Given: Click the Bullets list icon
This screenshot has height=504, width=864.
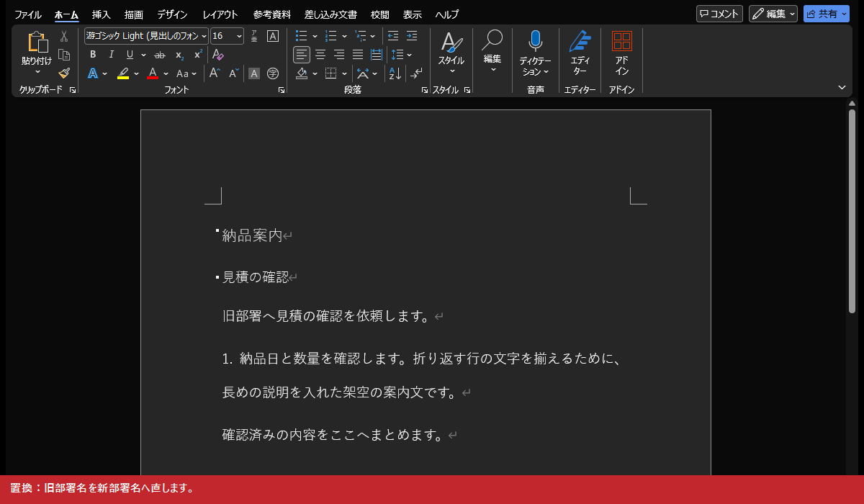Looking at the screenshot, I should [x=302, y=36].
